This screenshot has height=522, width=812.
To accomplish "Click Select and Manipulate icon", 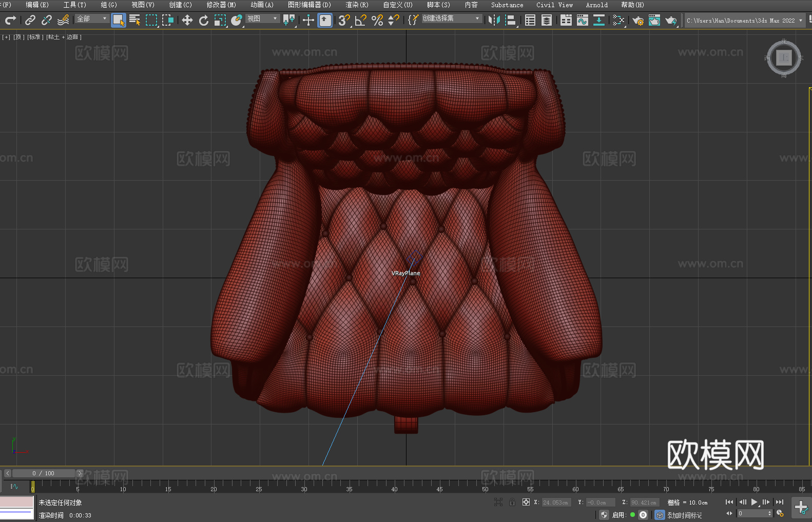I will tap(308, 20).
